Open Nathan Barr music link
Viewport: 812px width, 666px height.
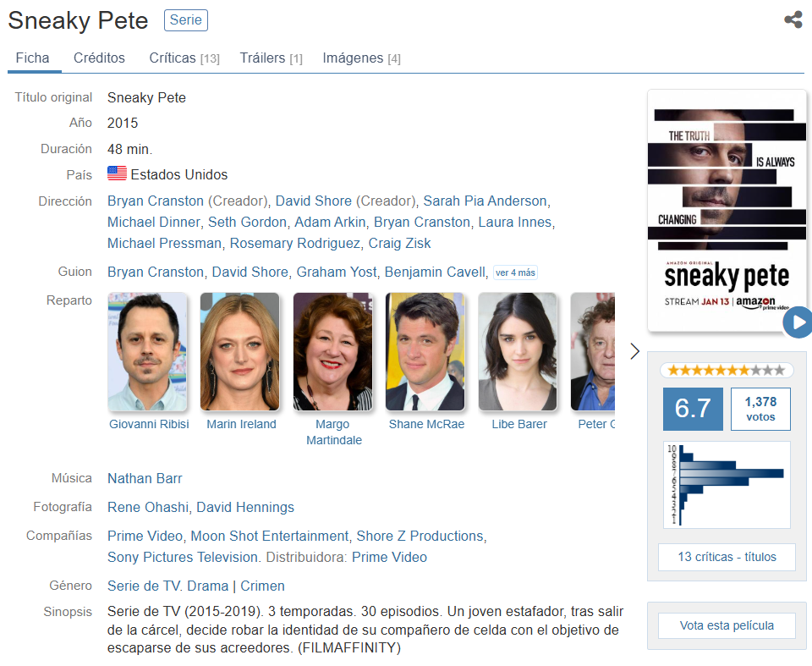click(145, 479)
